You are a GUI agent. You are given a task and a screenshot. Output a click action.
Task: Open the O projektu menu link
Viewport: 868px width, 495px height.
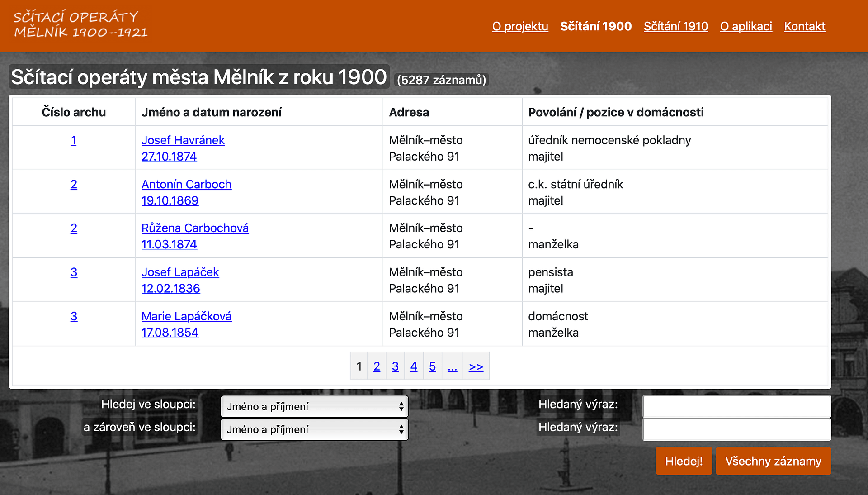tap(520, 26)
